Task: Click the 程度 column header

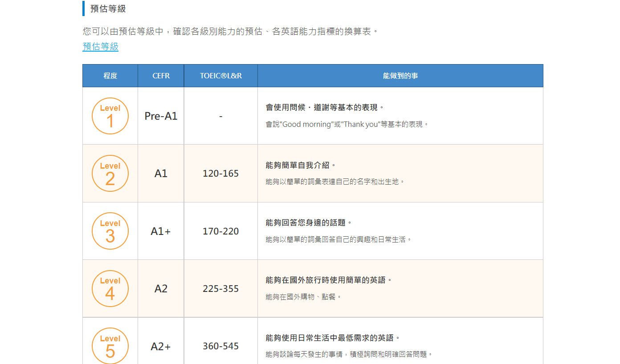Action: click(110, 76)
